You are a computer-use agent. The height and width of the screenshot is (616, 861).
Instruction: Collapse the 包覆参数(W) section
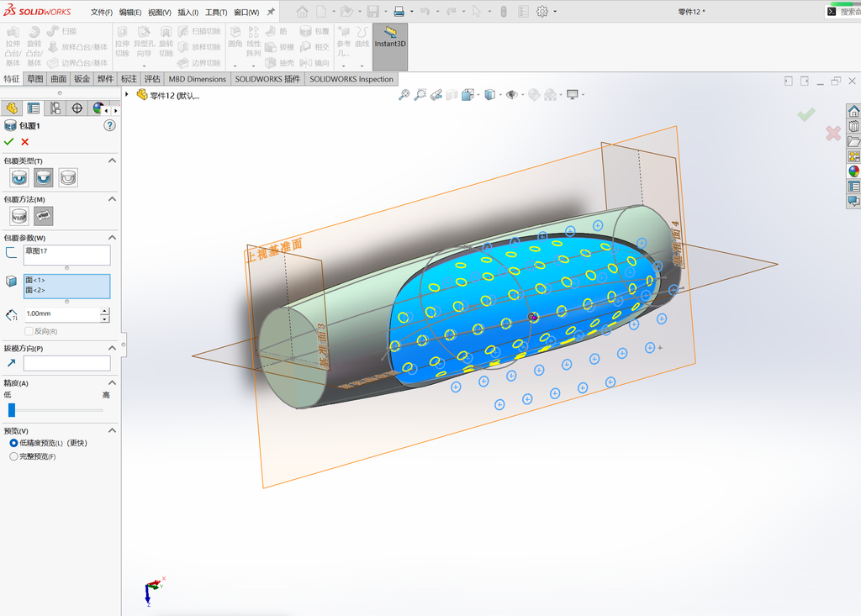[x=112, y=238]
